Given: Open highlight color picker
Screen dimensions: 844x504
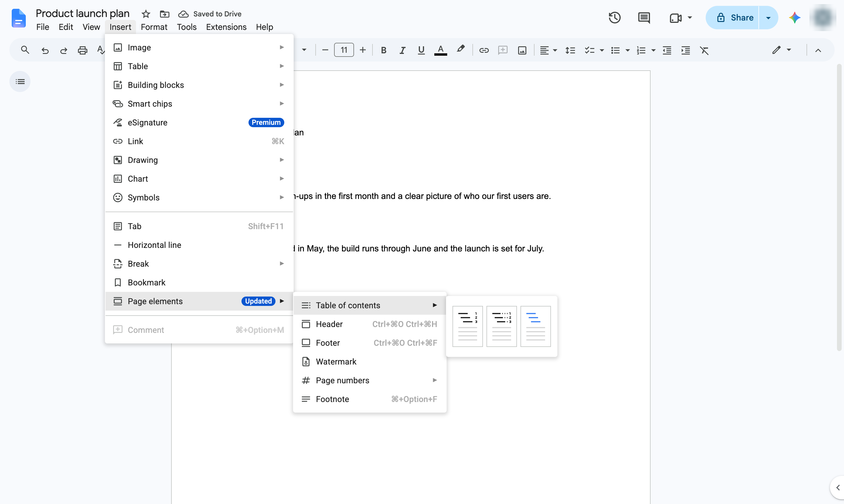Looking at the screenshot, I should [x=460, y=50].
